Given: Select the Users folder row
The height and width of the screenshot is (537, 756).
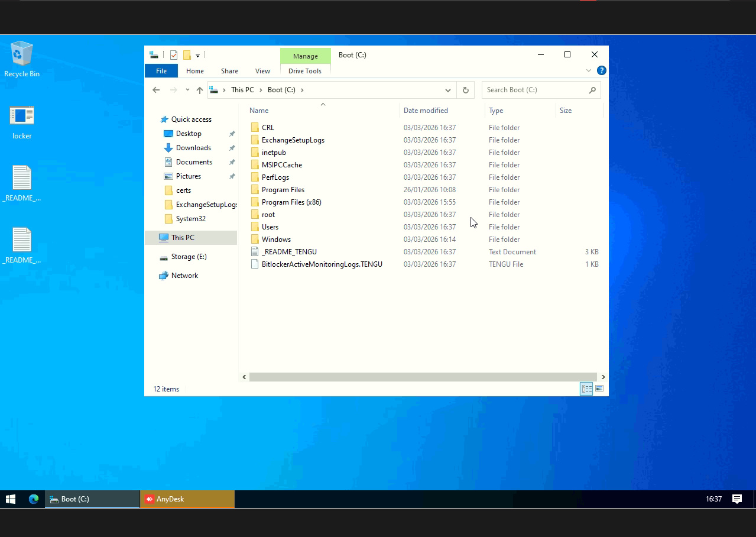Looking at the screenshot, I should pos(424,227).
